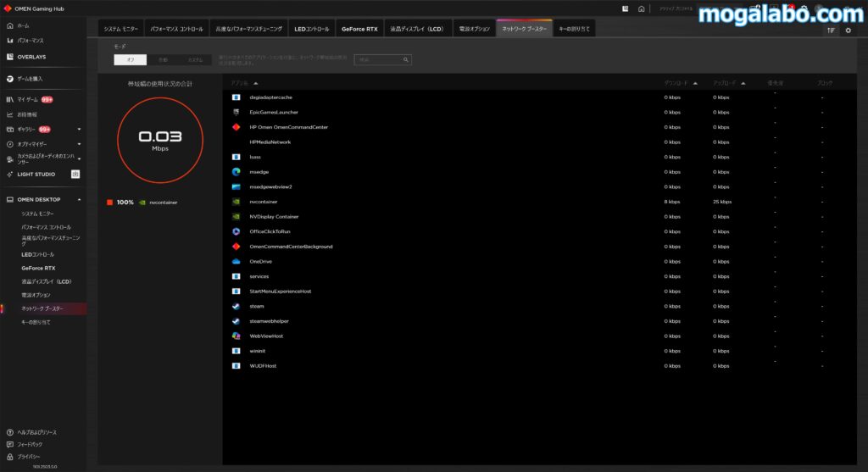Click the OneDrive cloud icon
This screenshot has width=868, height=472.
point(236,261)
